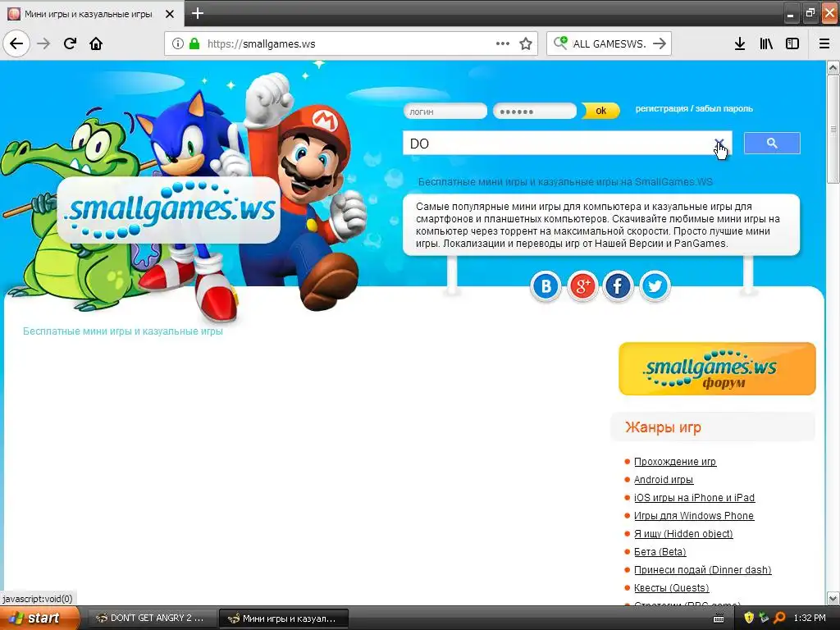Image resolution: width=840 pixels, height=630 pixels.
Task: Open Прохождение игр genre link
Action: [x=675, y=461]
